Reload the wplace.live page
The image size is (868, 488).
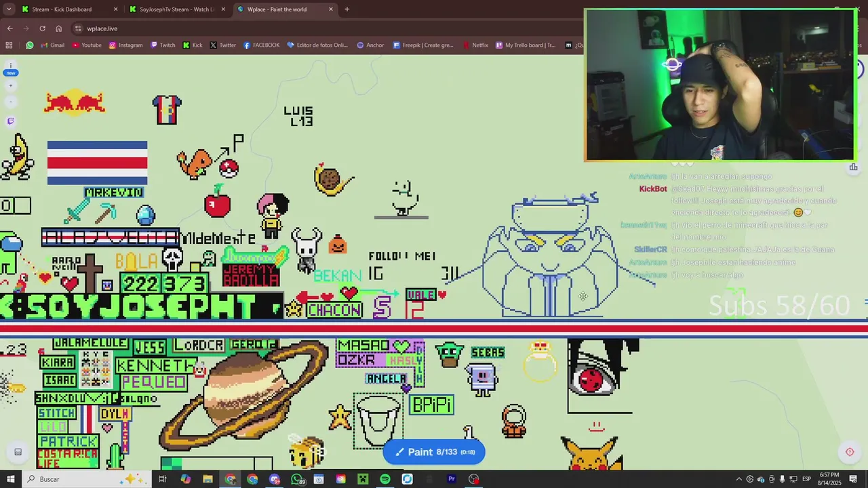tap(42, 28)
